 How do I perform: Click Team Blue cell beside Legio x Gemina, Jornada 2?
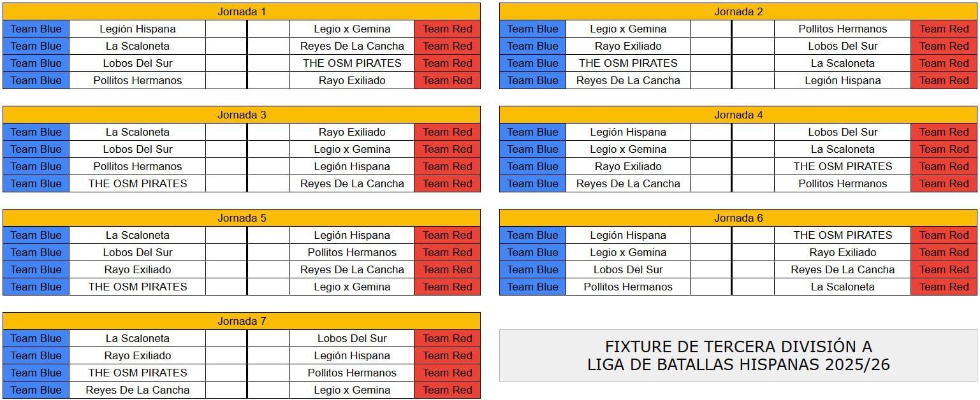coord(533,29)
